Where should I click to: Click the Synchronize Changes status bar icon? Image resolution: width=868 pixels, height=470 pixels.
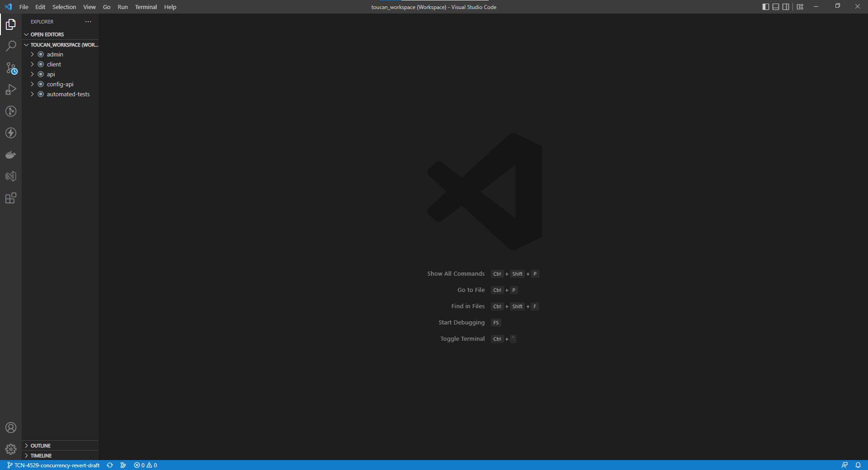(x=110, y=465)
